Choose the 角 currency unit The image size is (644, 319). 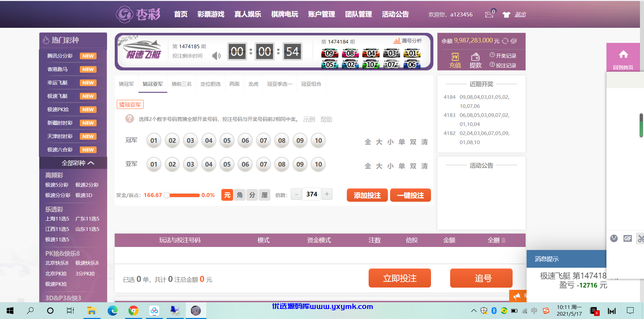click(239, 195)
